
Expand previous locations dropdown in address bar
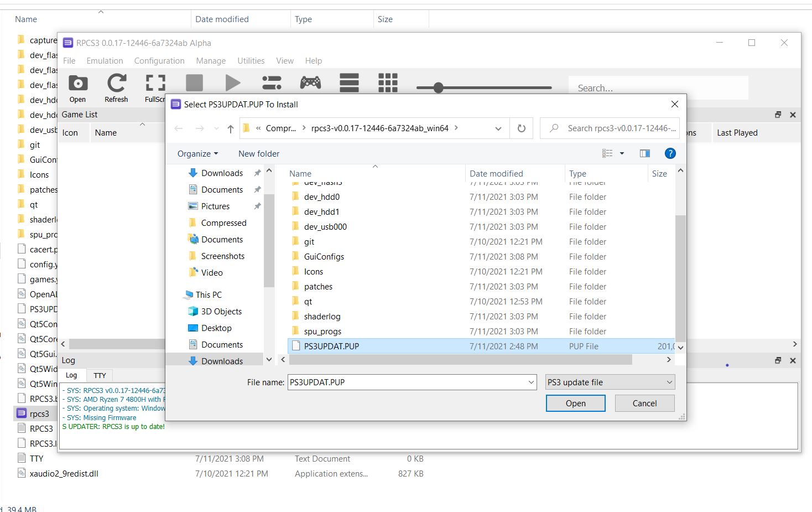pyautogui.click(x=498, y=128)
